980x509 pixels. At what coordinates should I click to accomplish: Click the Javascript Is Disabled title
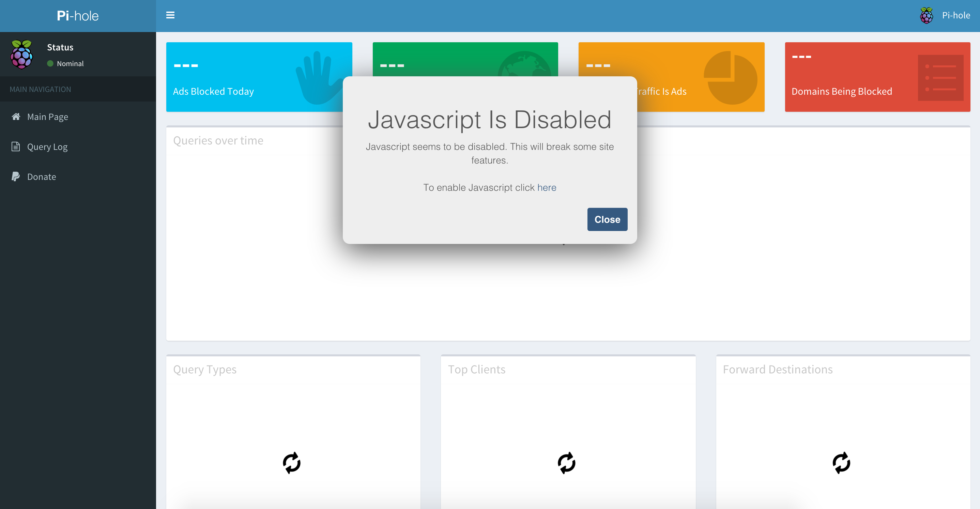490,120
